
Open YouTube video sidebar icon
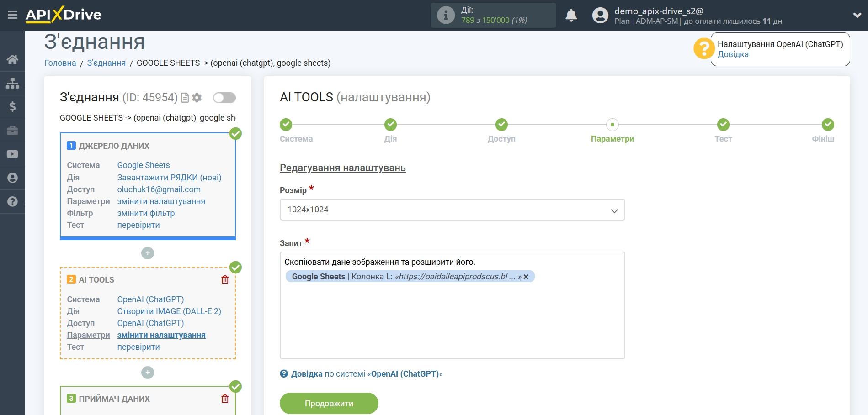click(12, 154)
